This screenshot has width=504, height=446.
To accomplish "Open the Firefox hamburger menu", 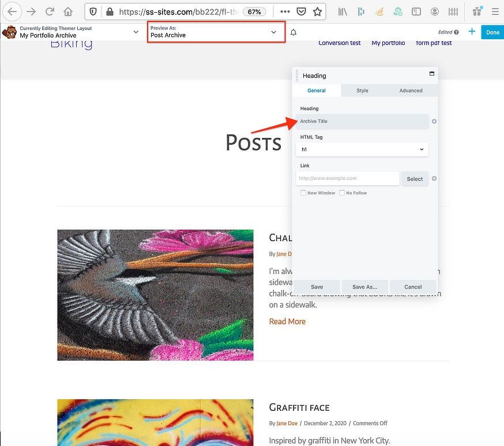I will coord(495,12).
